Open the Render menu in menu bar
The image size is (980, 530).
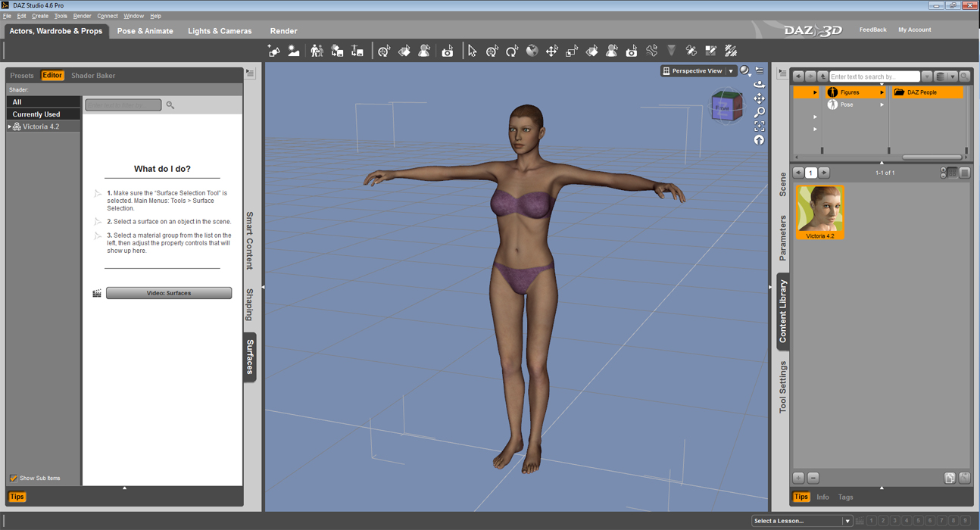point(82,16)
